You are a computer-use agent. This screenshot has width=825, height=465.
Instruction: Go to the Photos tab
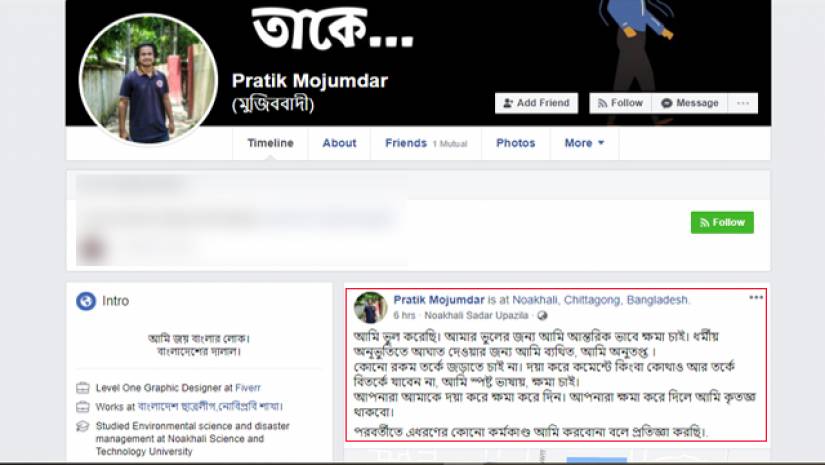coord(516,143)
